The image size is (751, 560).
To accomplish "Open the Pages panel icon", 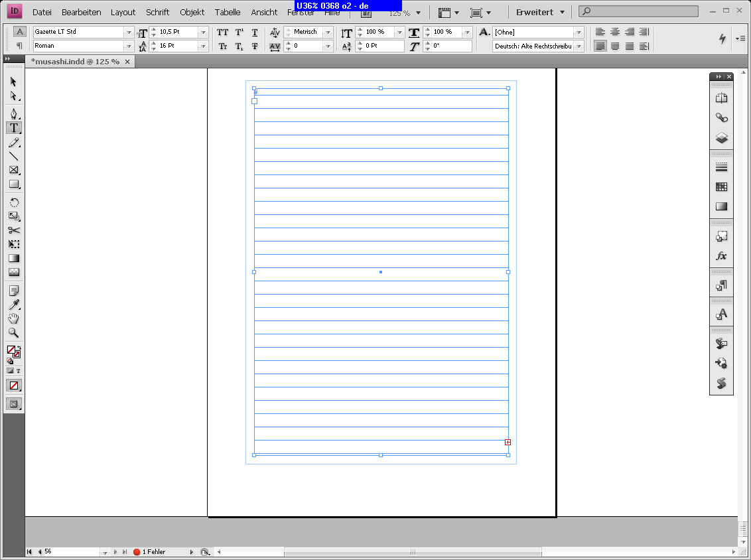I will tap(721, 98).
